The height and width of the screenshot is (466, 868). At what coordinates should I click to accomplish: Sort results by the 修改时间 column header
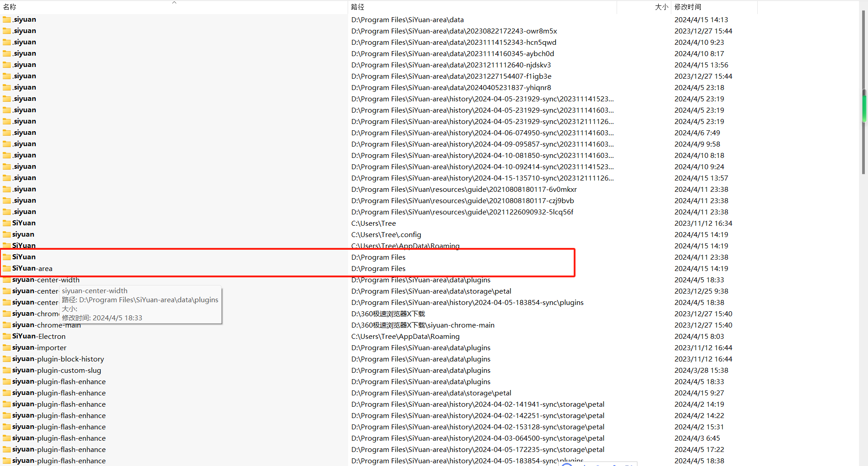tap(714, 7)
